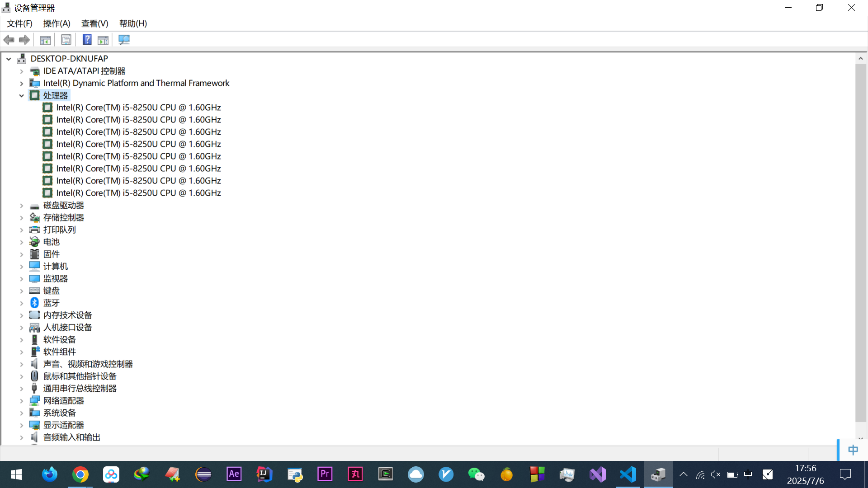Open Visual Studio Code from taskbar
Screen dimensions: 868x488
[x=628, y=474]
